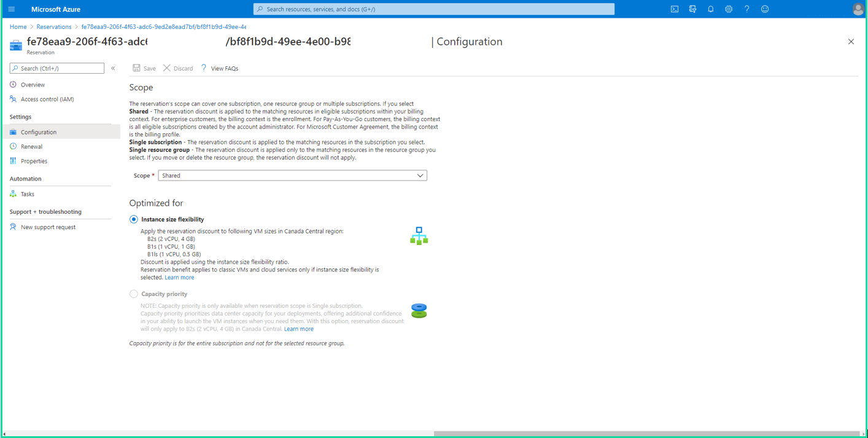This screenshot has width=868, height=438.
Task: Focus the top resources search box
Action: (x=434, y=9)
